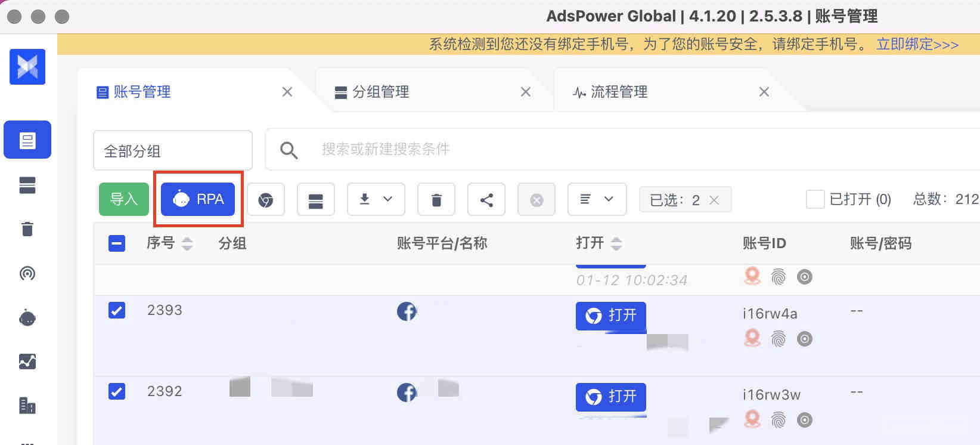The width and height of the screenshot is (980, 445).
Task: Click fingerprint icon under i16rw3w
Action: (x=779, y=420)
